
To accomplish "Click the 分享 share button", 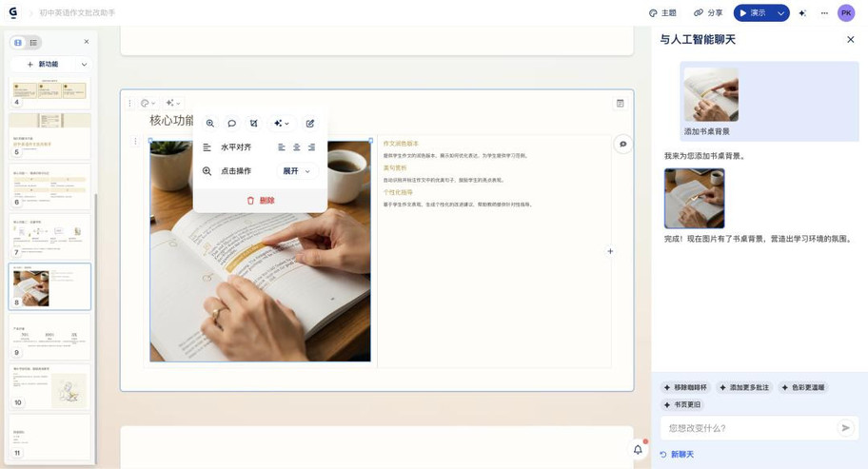I will point(708,13).
